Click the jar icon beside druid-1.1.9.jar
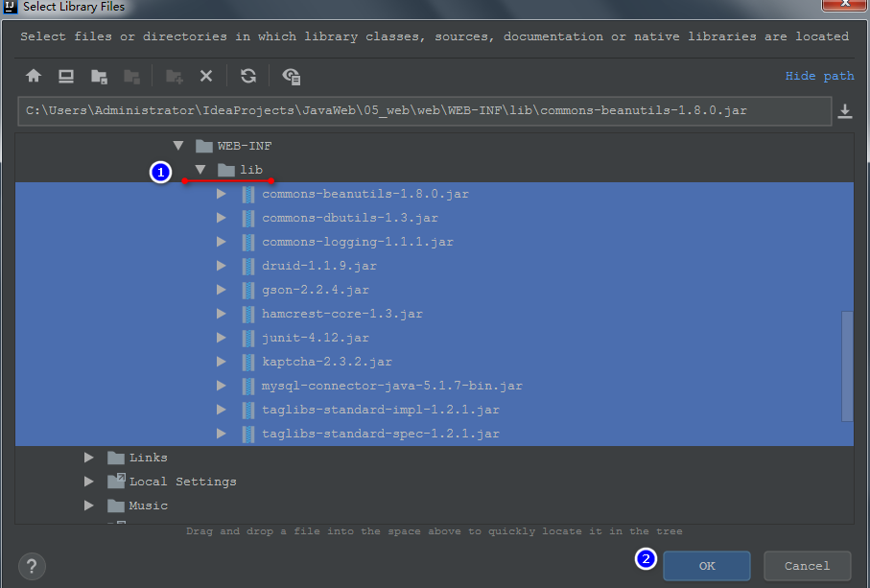The width and height of the screenshot is (870, 588). (248, 267)
